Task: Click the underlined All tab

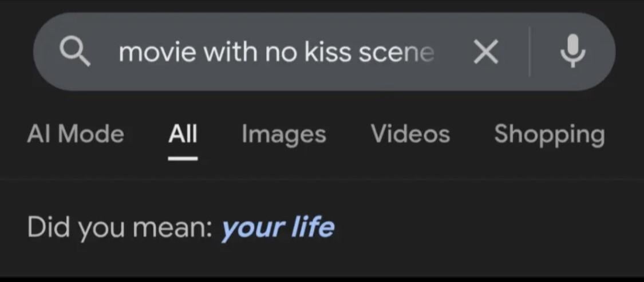Action: click(x=183, y=134)
